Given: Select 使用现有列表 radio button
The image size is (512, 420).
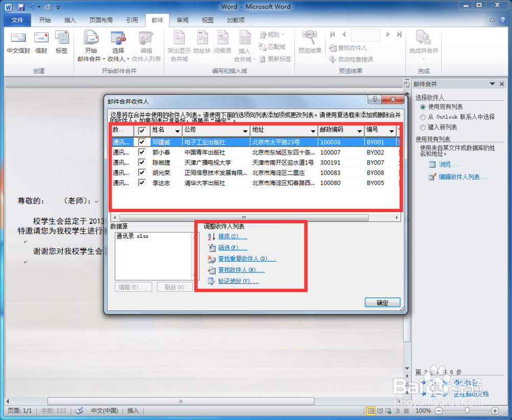Looking at the screenshot, I should (423, 107).
